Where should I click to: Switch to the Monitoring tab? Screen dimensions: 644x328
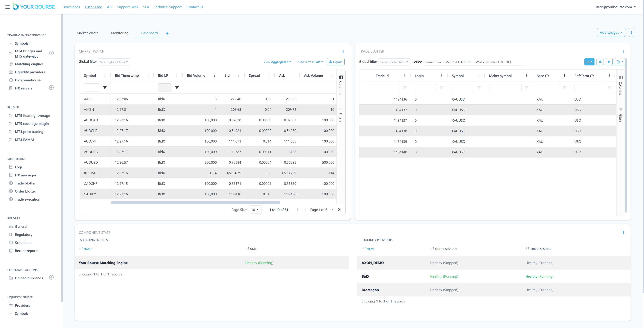click(120, 33)
